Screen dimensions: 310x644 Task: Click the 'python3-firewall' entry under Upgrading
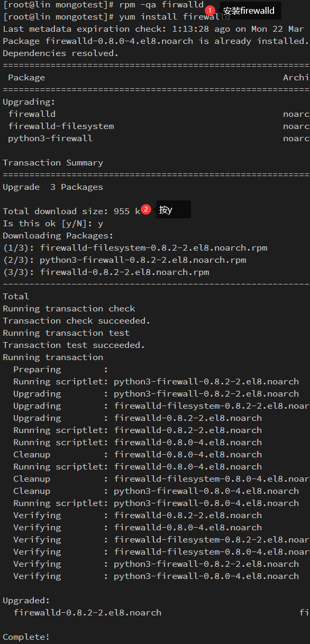point(50,138)
